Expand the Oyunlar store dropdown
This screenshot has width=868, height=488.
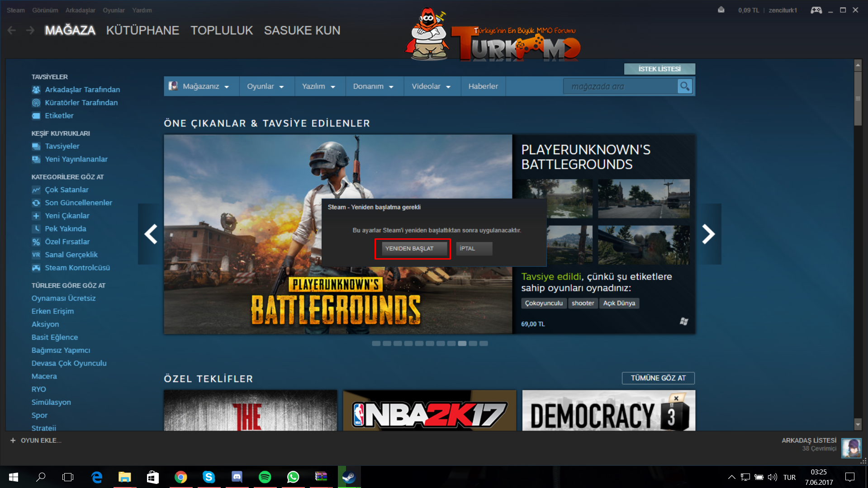point(266,86)
